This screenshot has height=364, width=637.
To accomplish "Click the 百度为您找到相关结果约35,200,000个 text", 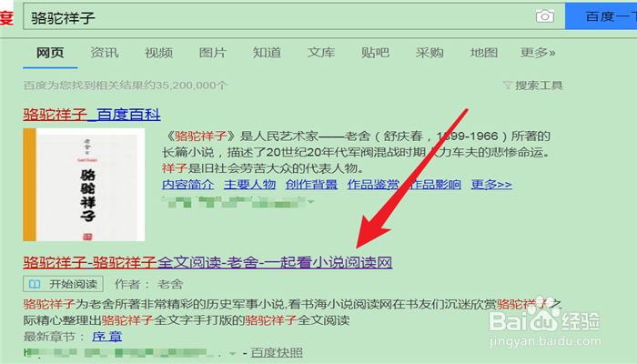I will tap(126, 86).
